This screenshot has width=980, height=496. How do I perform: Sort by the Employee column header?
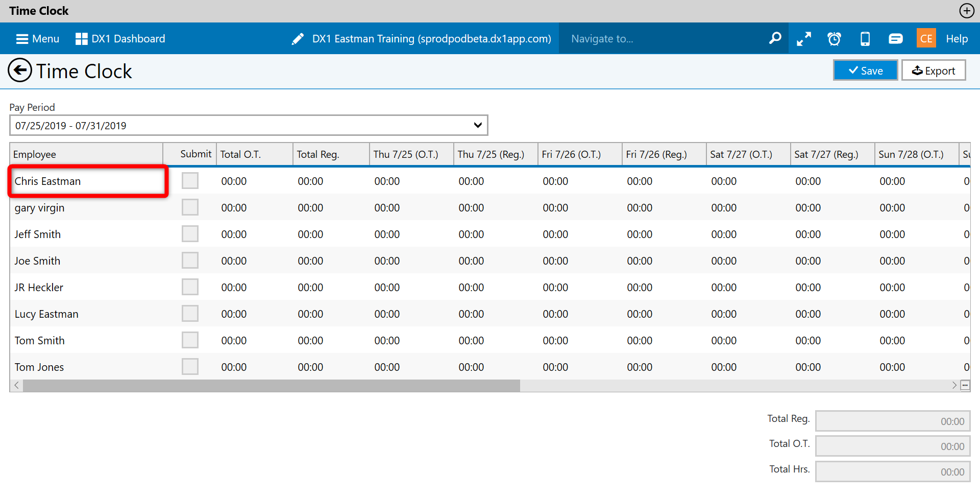coord(86,154)
